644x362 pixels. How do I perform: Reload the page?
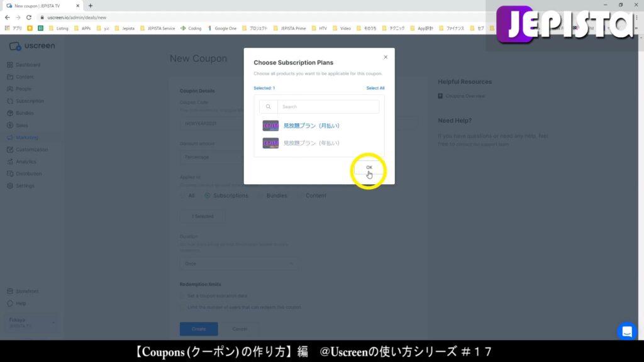click(x=29, y=17)
